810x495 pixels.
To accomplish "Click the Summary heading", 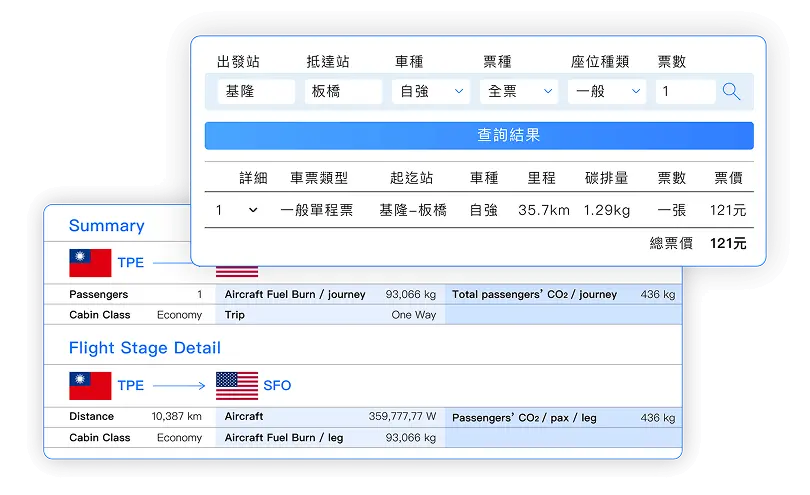I will (106, 226).
